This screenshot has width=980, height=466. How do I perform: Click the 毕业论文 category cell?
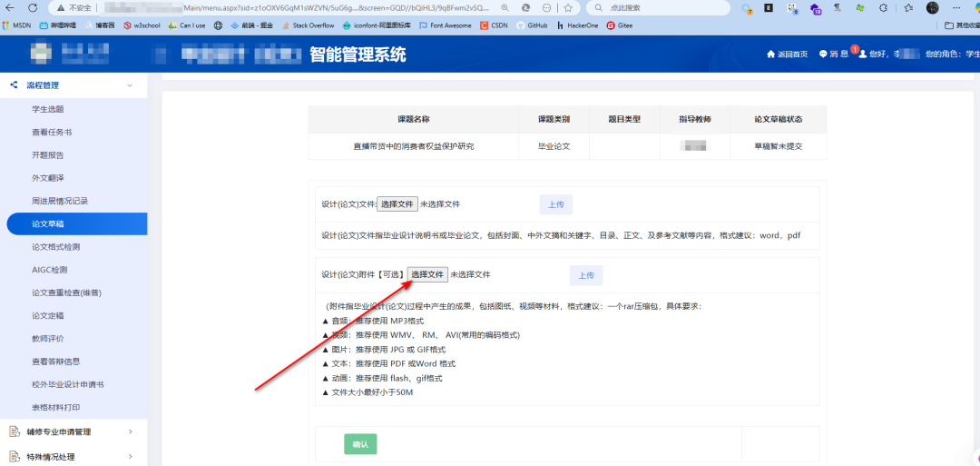(554, 146)
